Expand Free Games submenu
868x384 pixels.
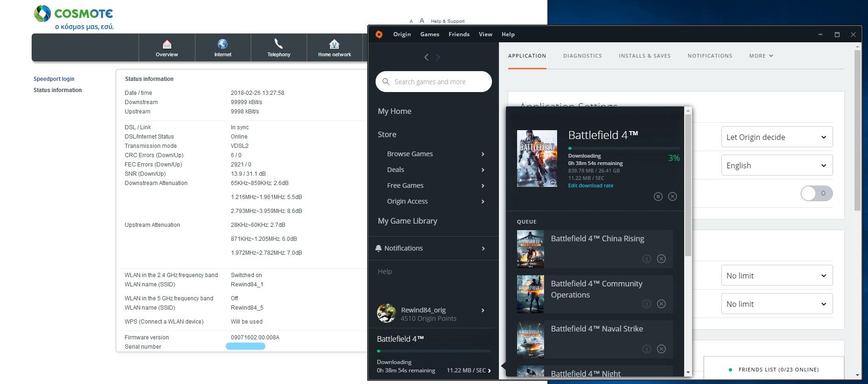pos(483,186)
